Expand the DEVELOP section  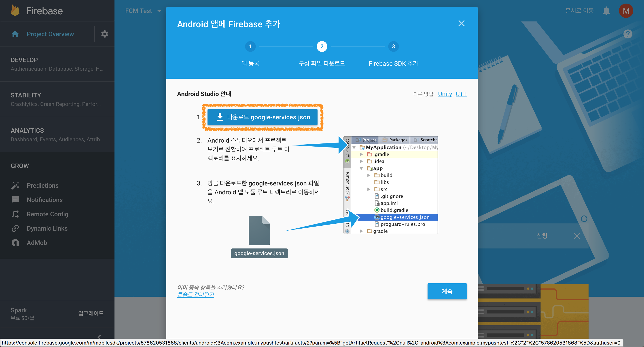click(57, 64)
